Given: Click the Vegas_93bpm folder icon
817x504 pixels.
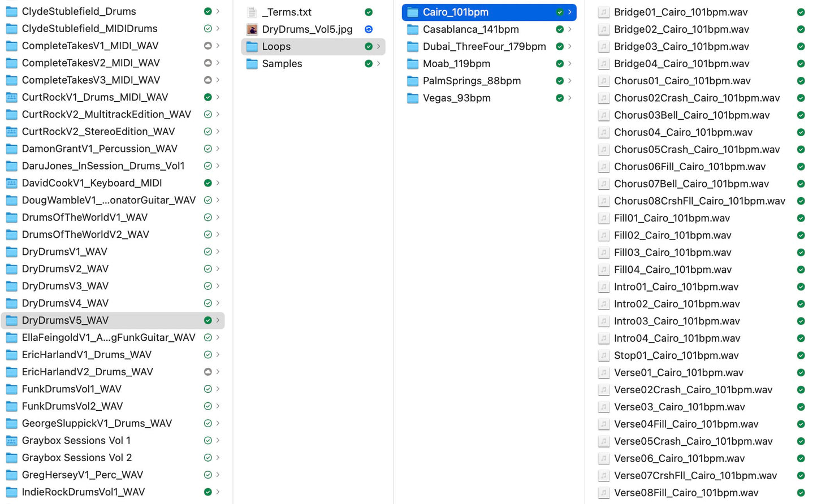Looking at the screenshot, I should tap(413, 98).
